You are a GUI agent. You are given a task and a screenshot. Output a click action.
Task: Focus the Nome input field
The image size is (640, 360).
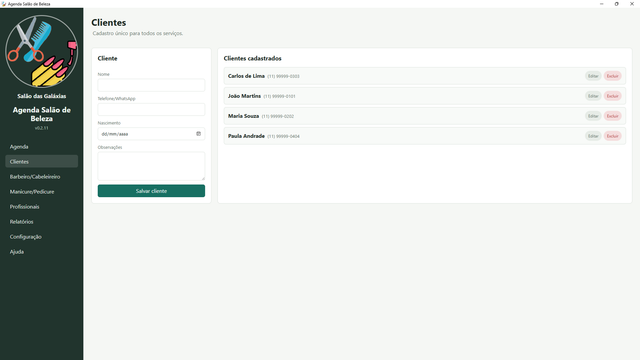click(x=151, y=85)
